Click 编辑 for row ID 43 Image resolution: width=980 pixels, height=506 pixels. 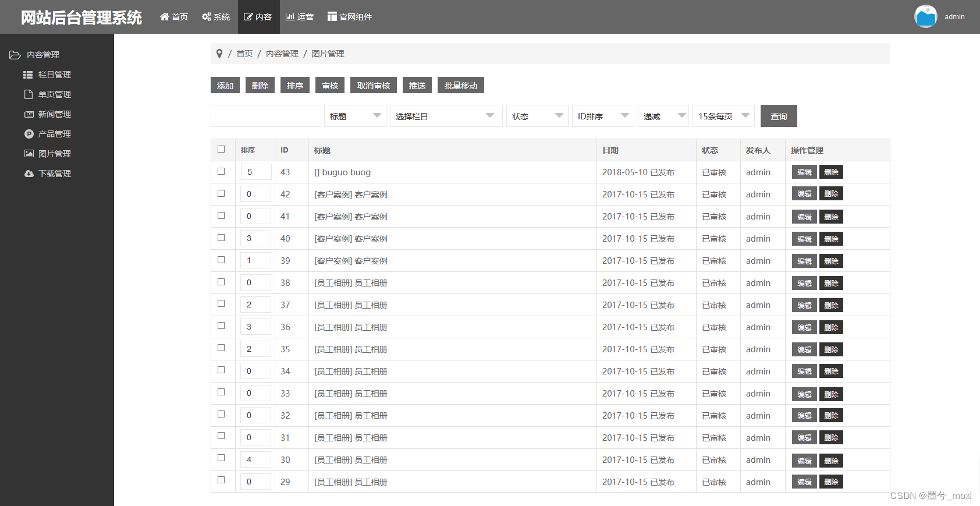point(804,172)
